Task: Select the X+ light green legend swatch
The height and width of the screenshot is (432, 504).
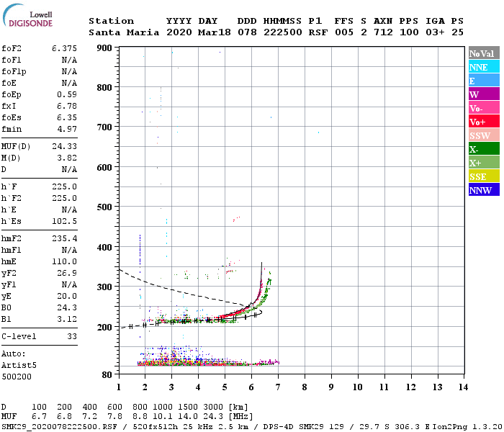Action: pos(484,163)
